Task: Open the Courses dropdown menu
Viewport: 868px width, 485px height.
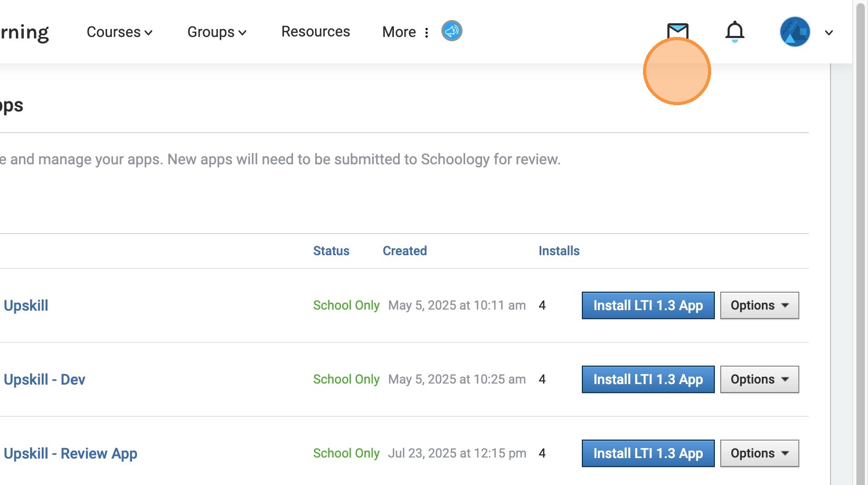Action: [119, 32]
